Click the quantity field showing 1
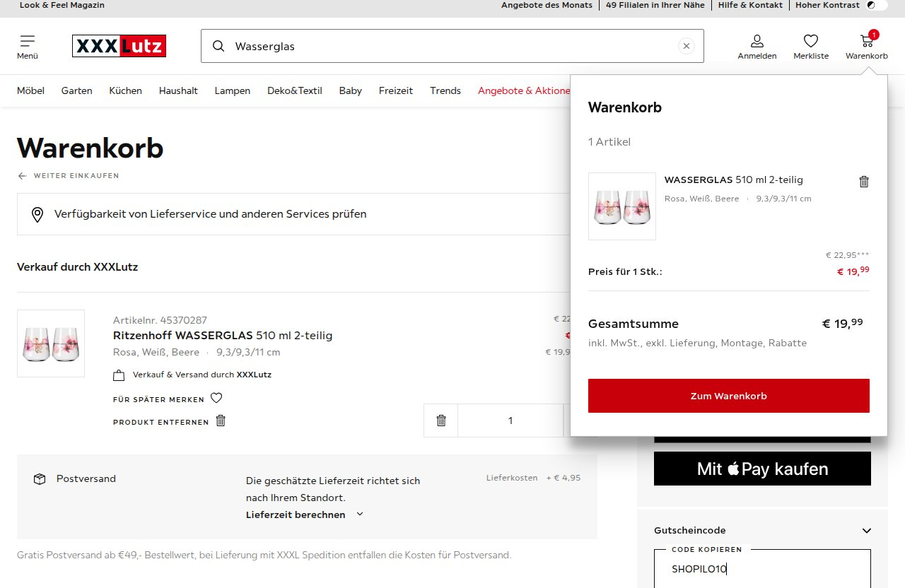Image resolution: width=905 pixels, height=588 pixels. coord(510,421)
